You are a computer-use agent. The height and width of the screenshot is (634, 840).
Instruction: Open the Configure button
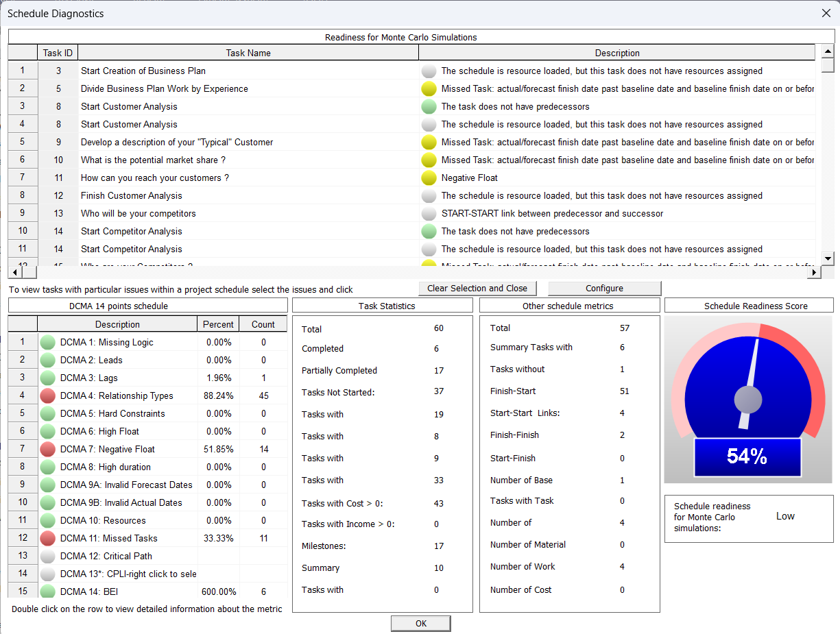(x=604, y=288)
